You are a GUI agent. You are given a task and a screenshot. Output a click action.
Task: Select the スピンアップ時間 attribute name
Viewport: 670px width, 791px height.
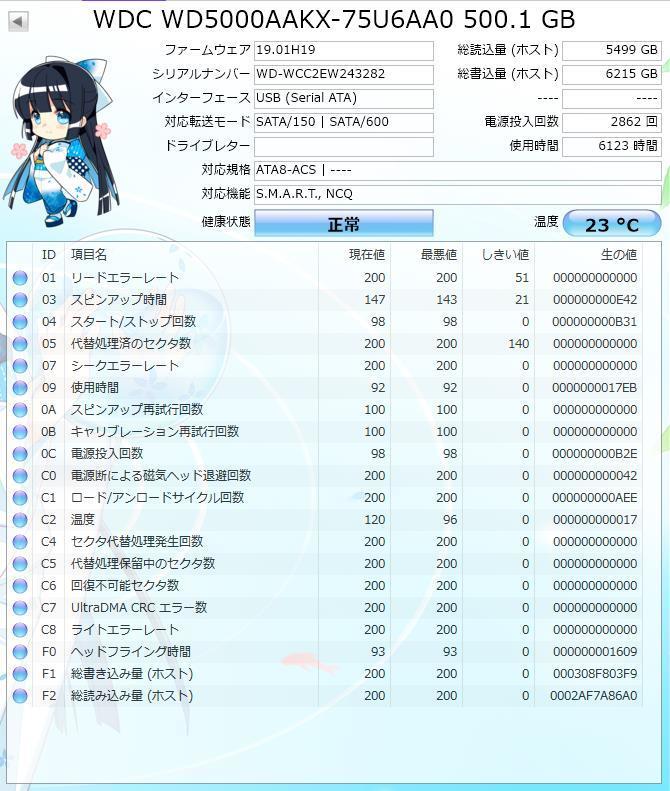click(x=119, y=300)
